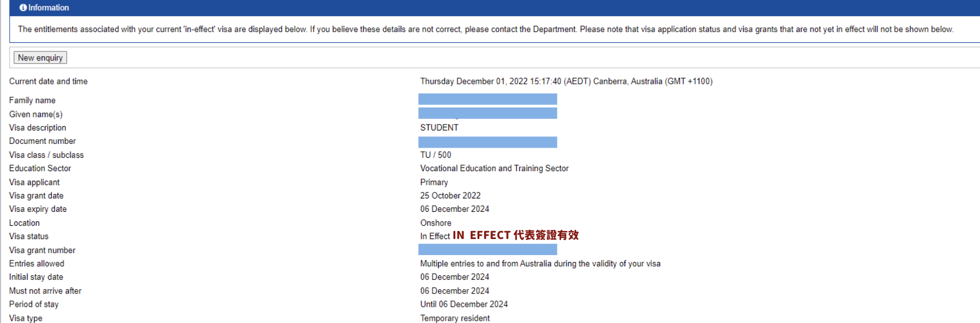This screenshot has width=980, height=323.
Task: Click the Until 06 December 2024 period value
Action: (x=464, y=304)
